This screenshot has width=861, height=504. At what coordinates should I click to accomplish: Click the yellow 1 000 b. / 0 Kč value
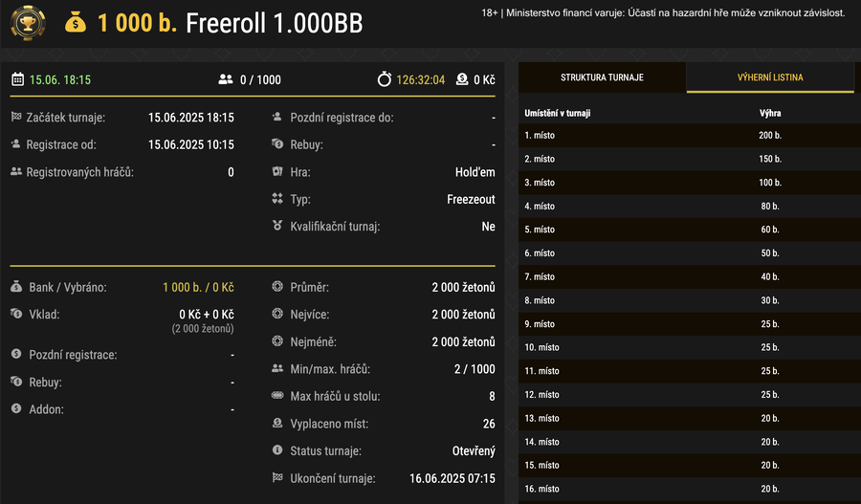pos(198,287)
